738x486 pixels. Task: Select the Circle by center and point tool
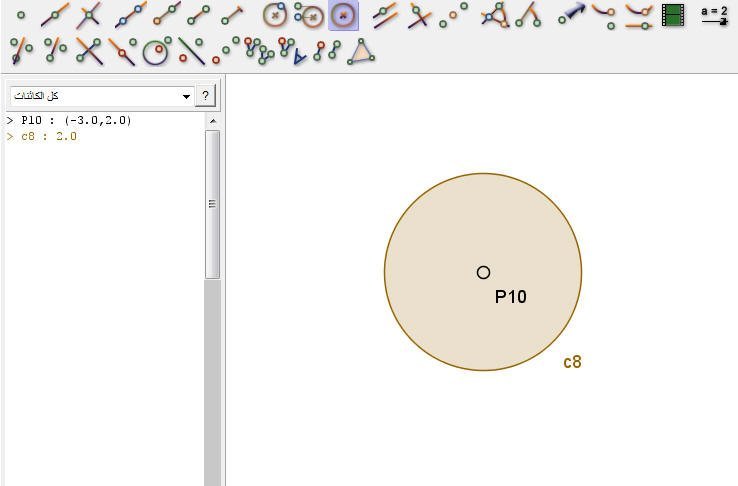pos(275,16)
